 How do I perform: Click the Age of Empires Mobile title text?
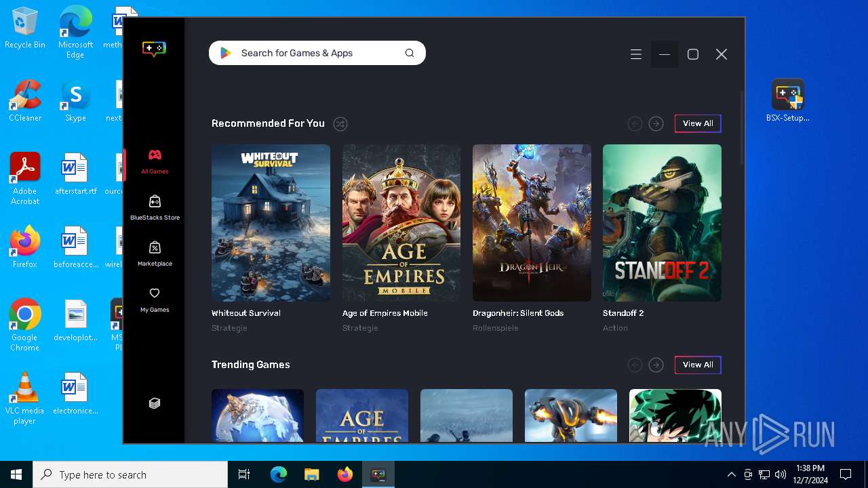coord(384,313)
